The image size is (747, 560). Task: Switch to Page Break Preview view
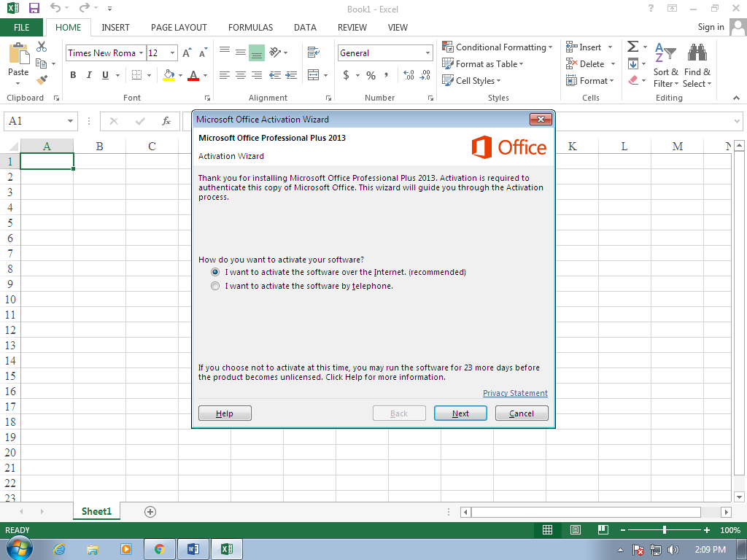tap(603, 530)
